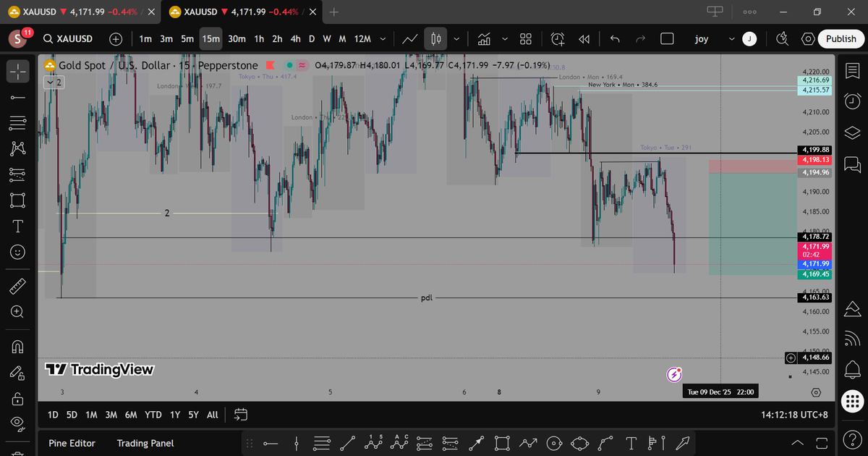Screen dimensions: 868x456
Task: Open Help Center question mark
Action: pos(853,439)
